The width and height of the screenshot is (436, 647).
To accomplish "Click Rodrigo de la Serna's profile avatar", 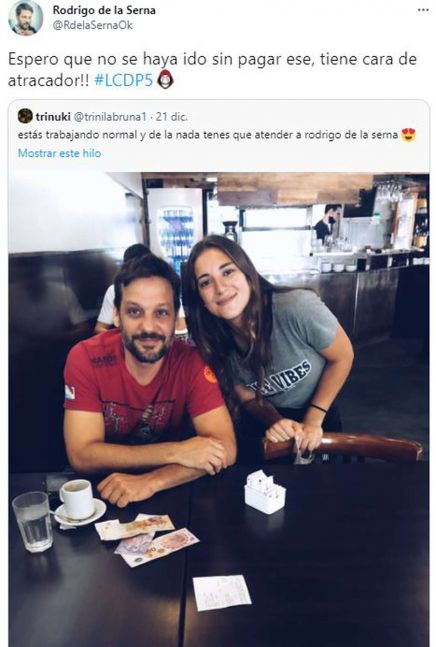I will pyautogui.click(x=26, y=18).
